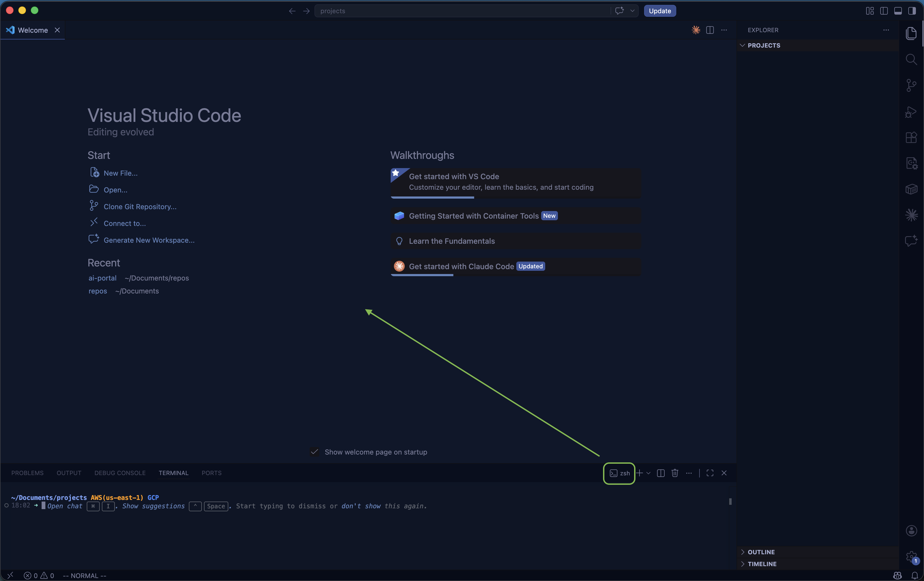Open Learn the Fundamentals walkthrough
Image resolution: width=924 pixels, height=581 pixels.
515,241
